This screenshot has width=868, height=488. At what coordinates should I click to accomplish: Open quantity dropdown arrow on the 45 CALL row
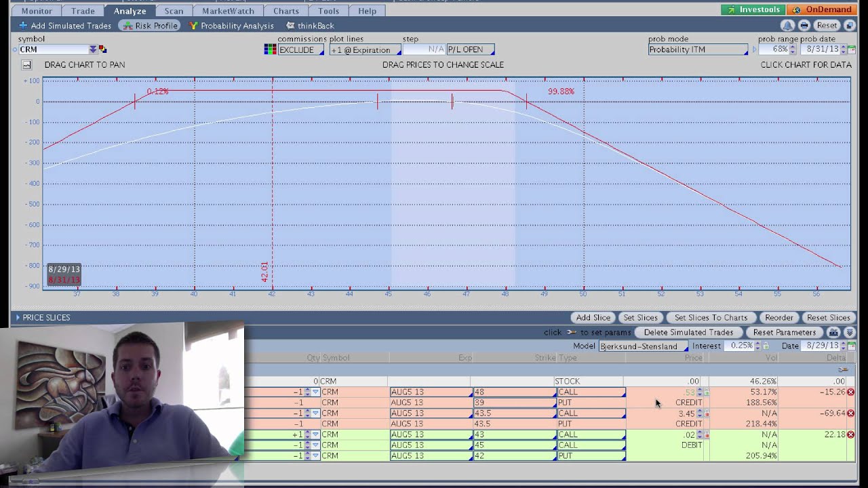(x=315, y=445)
